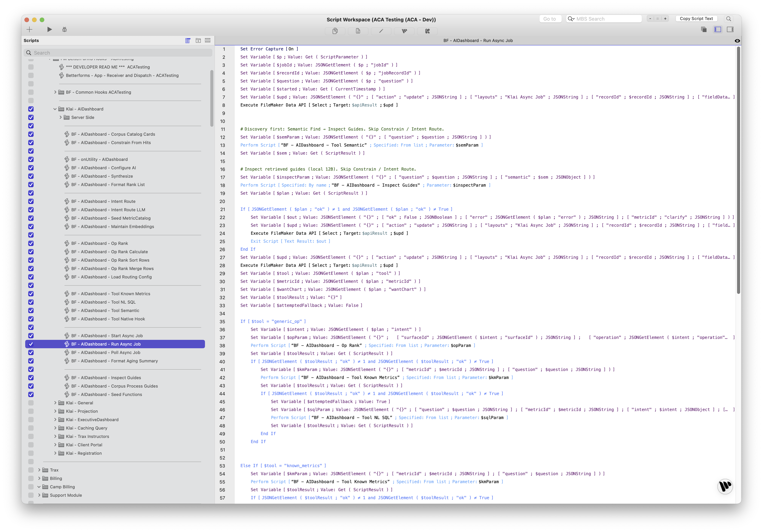Click the plus icon to create a new script
Screen dimensions: 763x532
(x=29, y=30)
